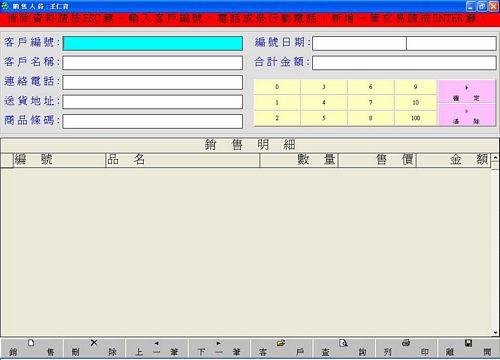Viewport: 500px width, 360px height.
Task: Clear entry with the pink 清除 button
Action: click(x=467, y=115)
